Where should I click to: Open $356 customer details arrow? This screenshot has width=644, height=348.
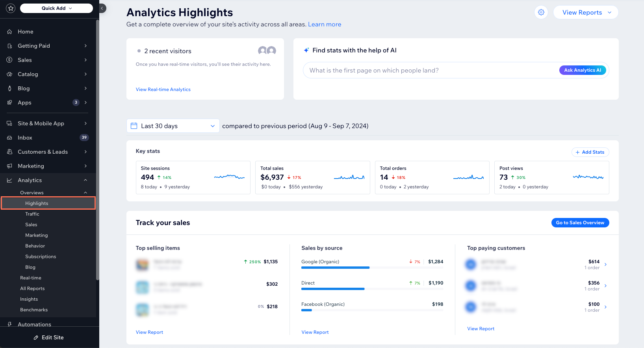tap(605, 286)
